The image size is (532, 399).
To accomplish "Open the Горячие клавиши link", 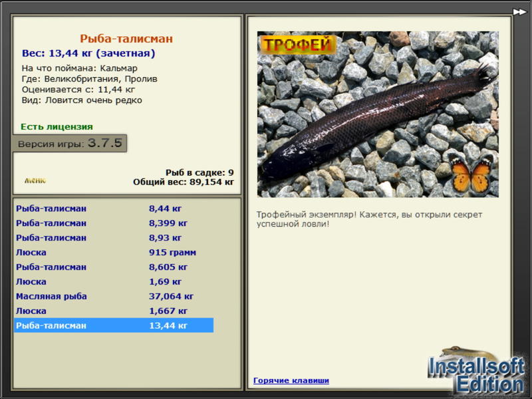I will [x=291, y=380].
